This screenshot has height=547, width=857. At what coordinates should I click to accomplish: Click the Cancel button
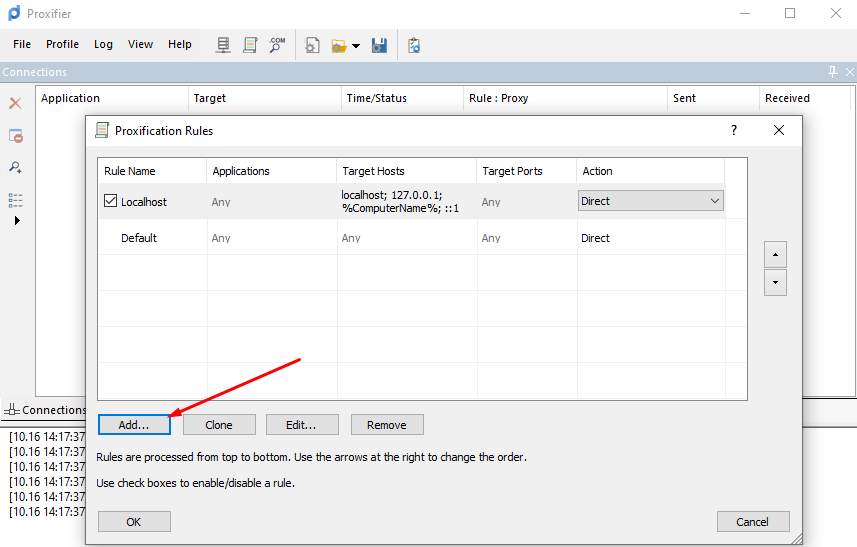(x=753, y=522)
